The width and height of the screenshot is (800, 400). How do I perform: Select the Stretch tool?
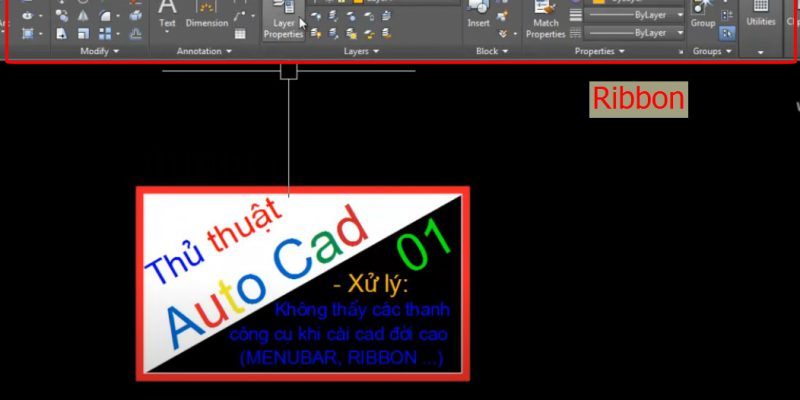[62, 34]
